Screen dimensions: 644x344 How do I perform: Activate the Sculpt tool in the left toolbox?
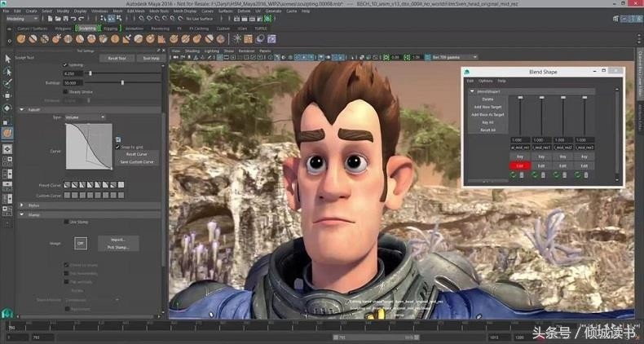click(7, 132)
